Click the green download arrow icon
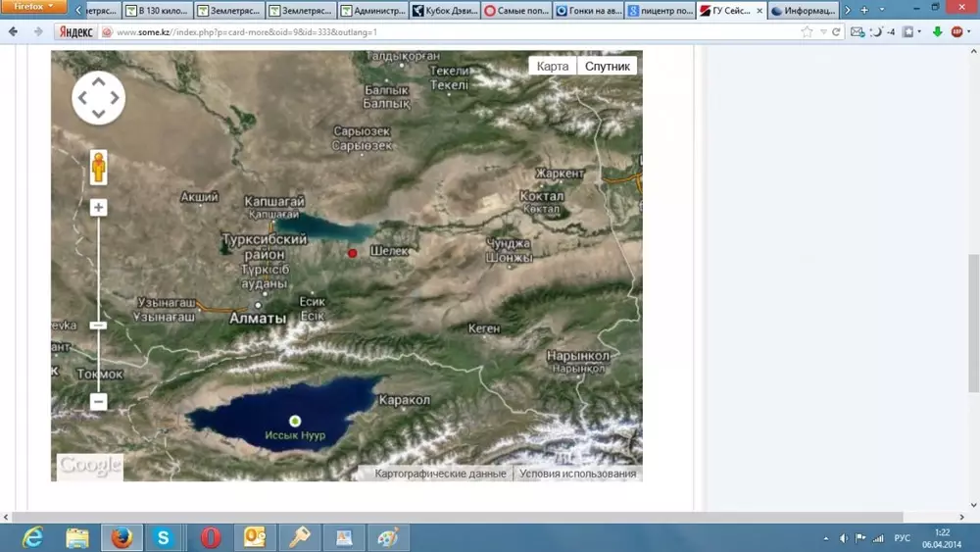980x552 pixels. (x=937, y=31)
